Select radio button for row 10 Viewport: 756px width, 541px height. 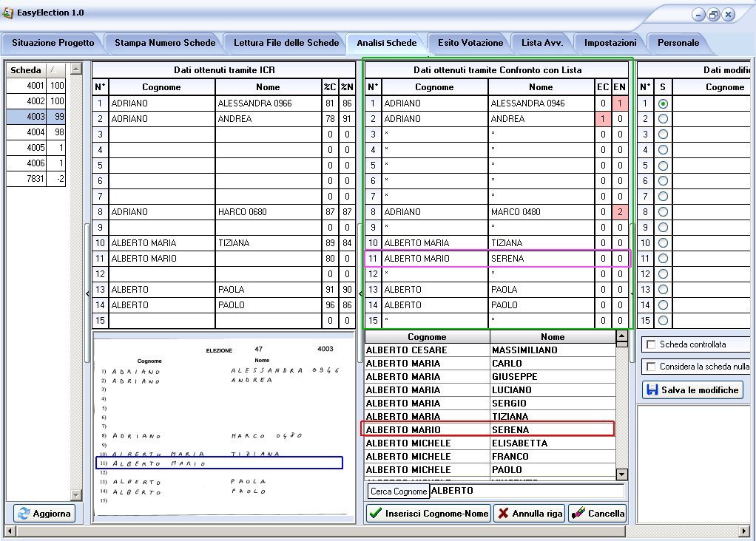pyautogui.click(x=663, y=243)
